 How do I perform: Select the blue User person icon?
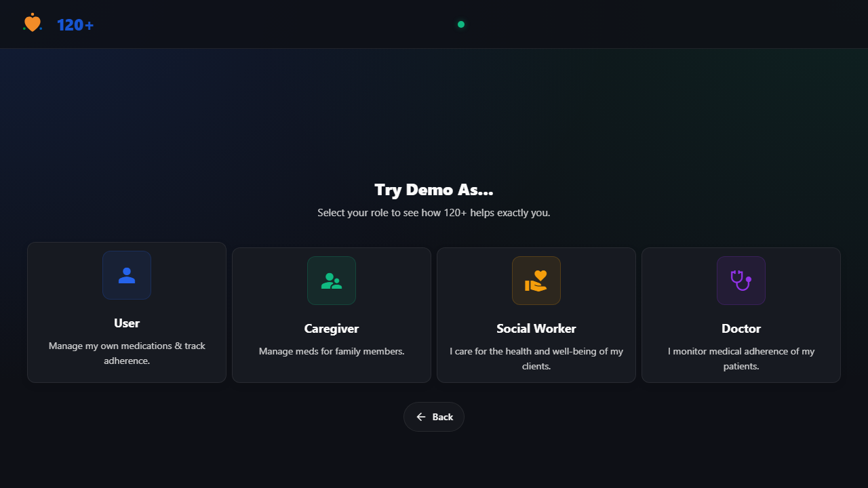click(x=126, y=274)
